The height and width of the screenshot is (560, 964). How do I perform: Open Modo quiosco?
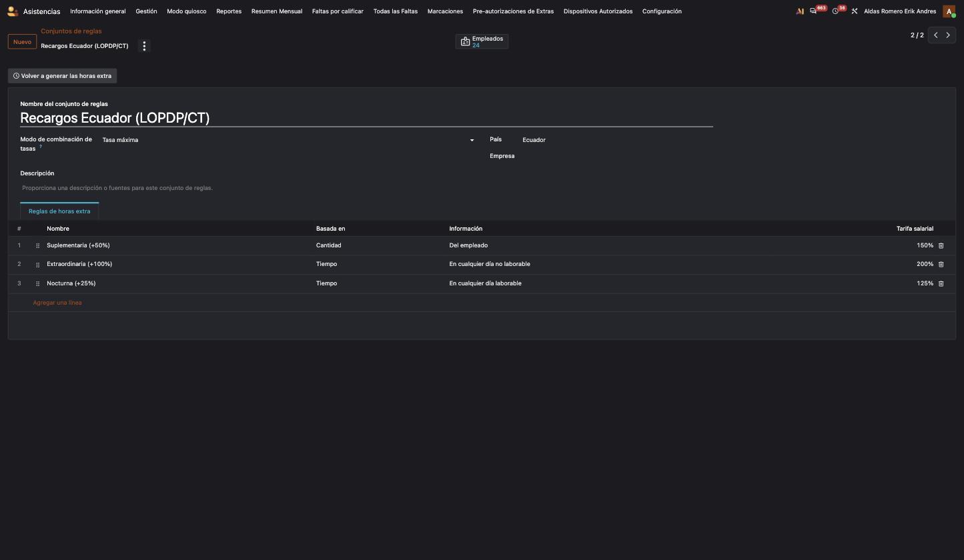click(186, 11)
